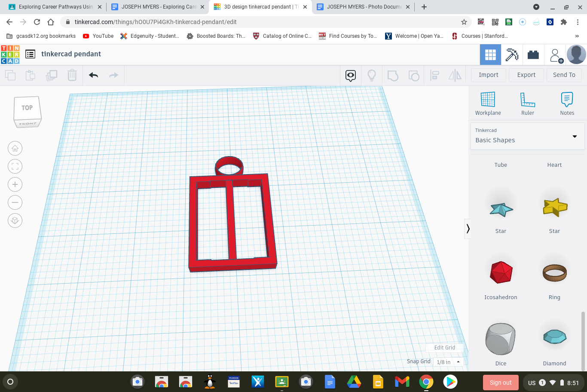
Task: Expand hidden bookmarks chevron
Action: click(x=577, y=36)
